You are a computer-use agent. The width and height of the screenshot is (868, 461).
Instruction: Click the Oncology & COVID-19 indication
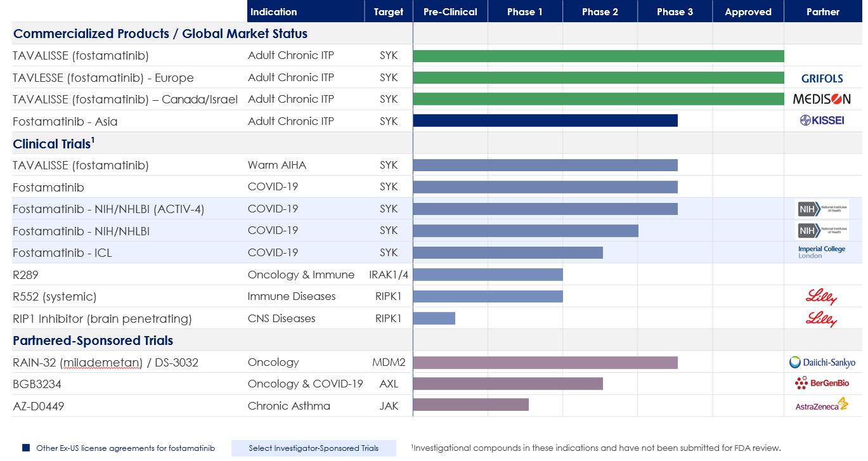click(306, 384)
